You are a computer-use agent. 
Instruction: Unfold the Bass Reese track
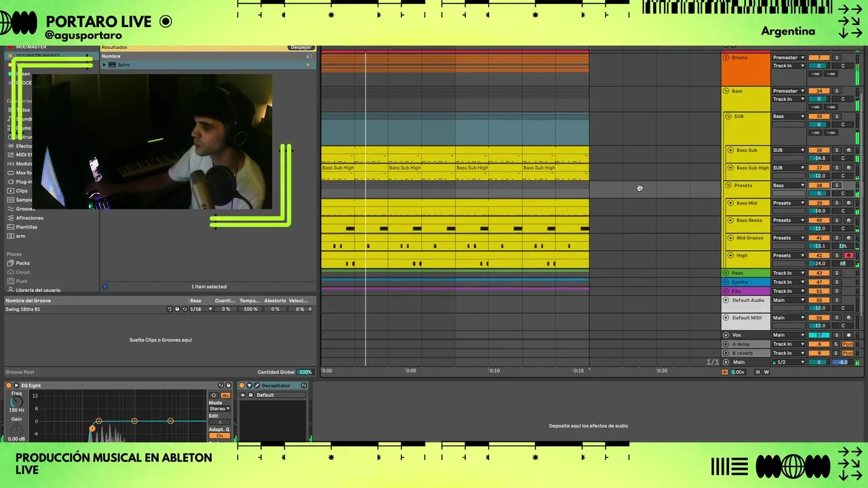(731, 221)
